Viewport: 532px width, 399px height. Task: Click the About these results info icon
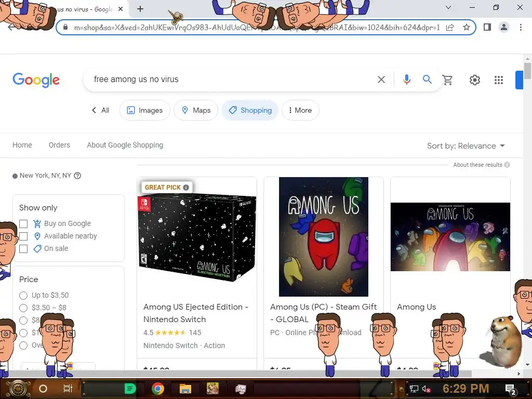pyautogui.click(x=507, y=165)
